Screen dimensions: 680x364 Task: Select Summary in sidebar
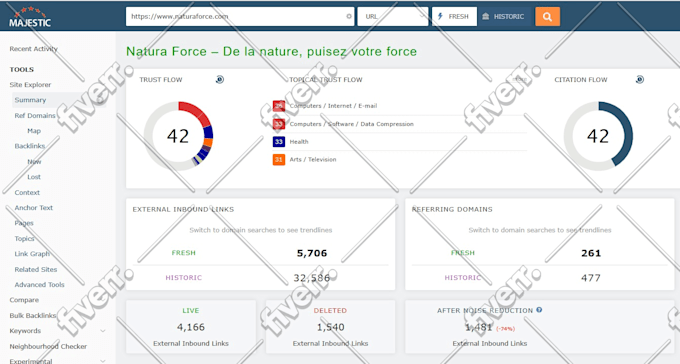(30, 100)
